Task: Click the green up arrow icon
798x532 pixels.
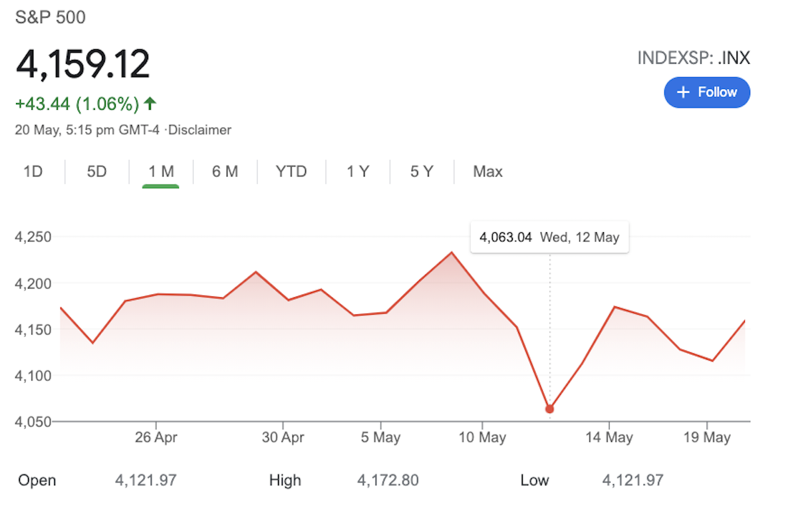Action: 150,104
